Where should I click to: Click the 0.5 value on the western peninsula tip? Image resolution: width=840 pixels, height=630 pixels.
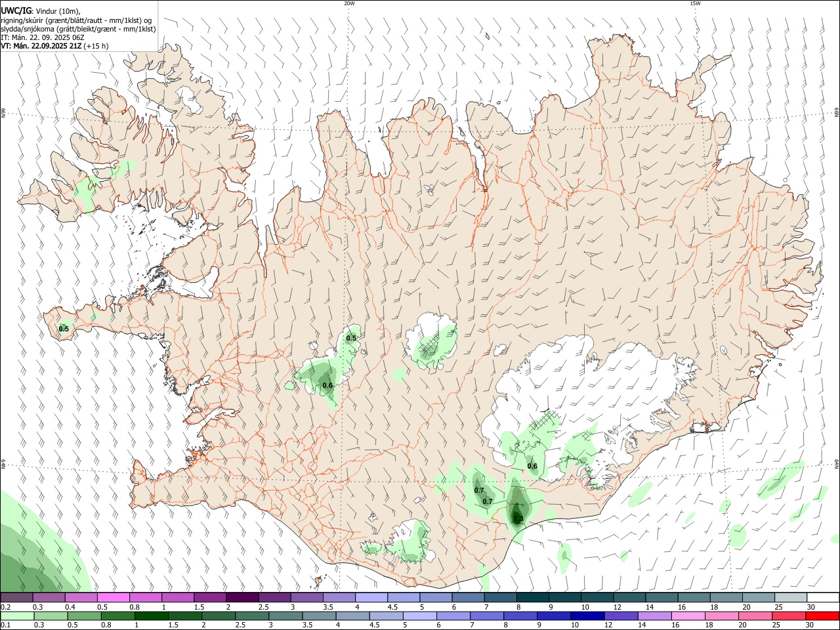[x=64, y=329]
